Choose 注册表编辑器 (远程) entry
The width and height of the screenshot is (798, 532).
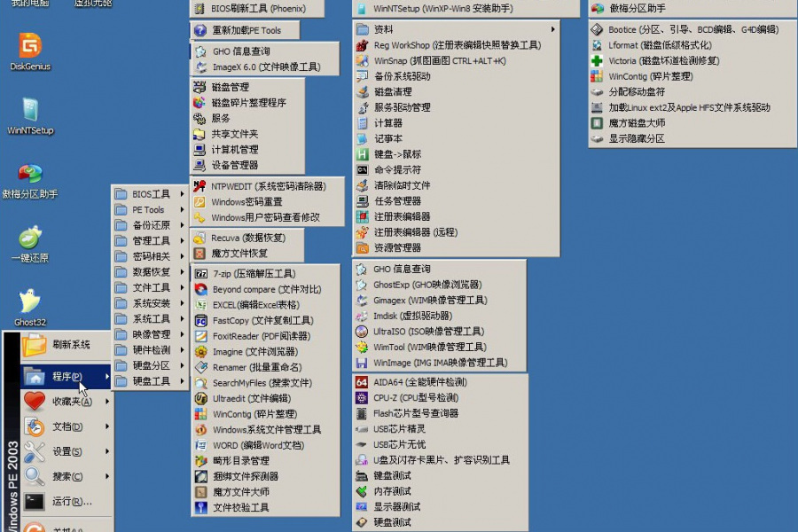[x=456, y=232]
